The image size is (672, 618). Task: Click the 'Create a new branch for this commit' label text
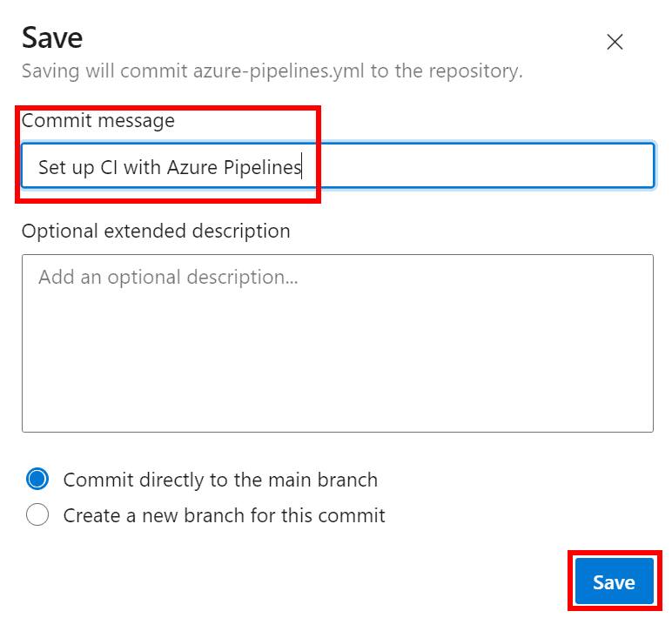[x=224, y=515]
